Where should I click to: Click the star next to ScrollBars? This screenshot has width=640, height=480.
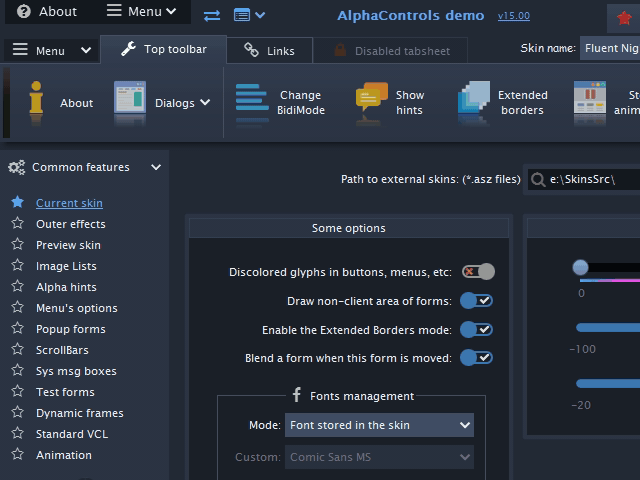[x=18, y=349]
